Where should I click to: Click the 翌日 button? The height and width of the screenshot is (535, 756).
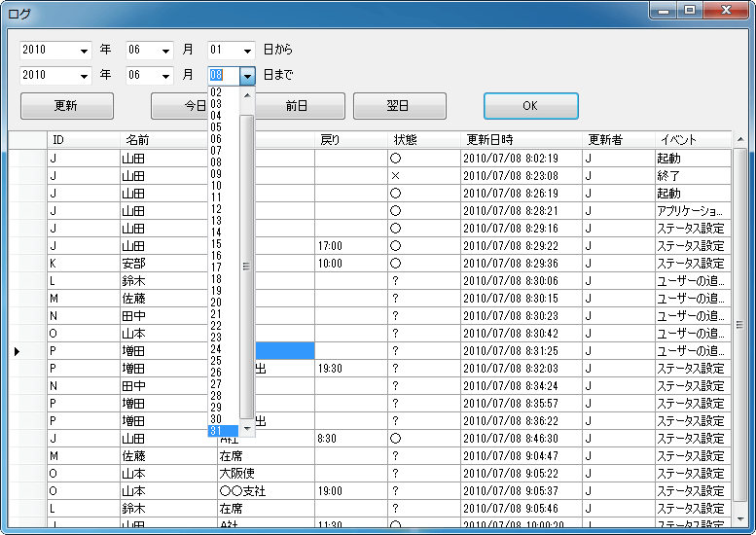400,106
